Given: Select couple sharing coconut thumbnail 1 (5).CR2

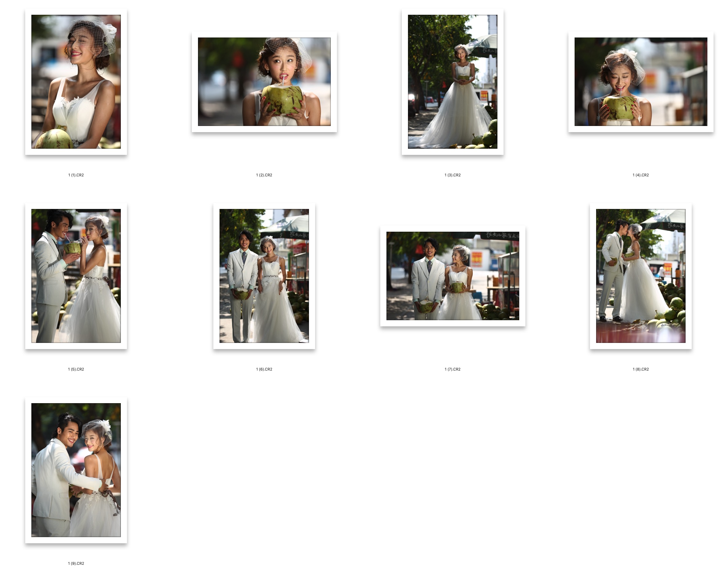Looking at the screenshot, I should pyautogui.click(x=76, y=276).
